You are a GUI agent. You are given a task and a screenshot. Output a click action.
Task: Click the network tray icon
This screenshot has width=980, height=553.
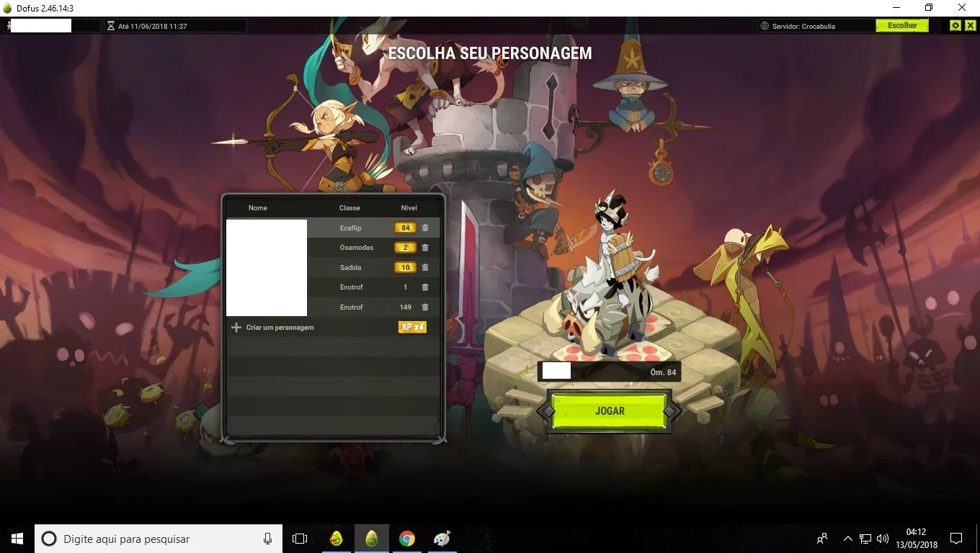point(865,539)
